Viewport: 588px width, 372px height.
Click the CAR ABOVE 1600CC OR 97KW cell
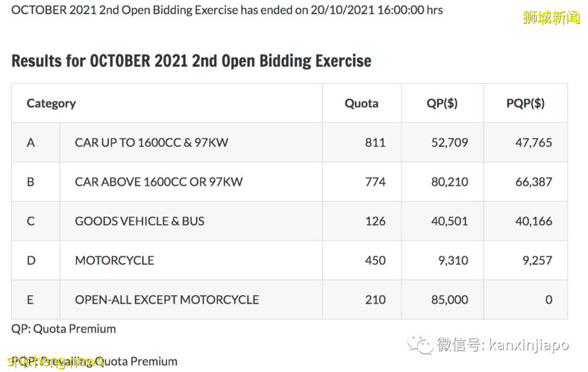tap(158, 182)
